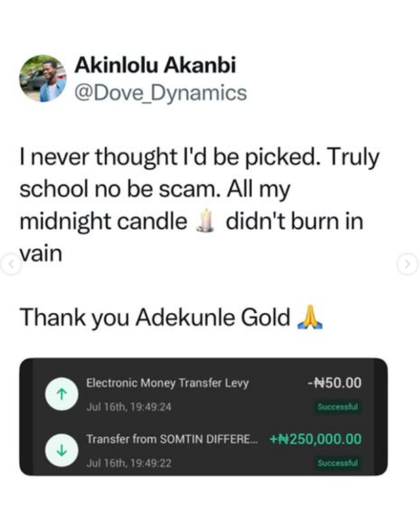Click the Successful badge under +₦250,000.00
This screenshot has height=521, width=420.
337,463
